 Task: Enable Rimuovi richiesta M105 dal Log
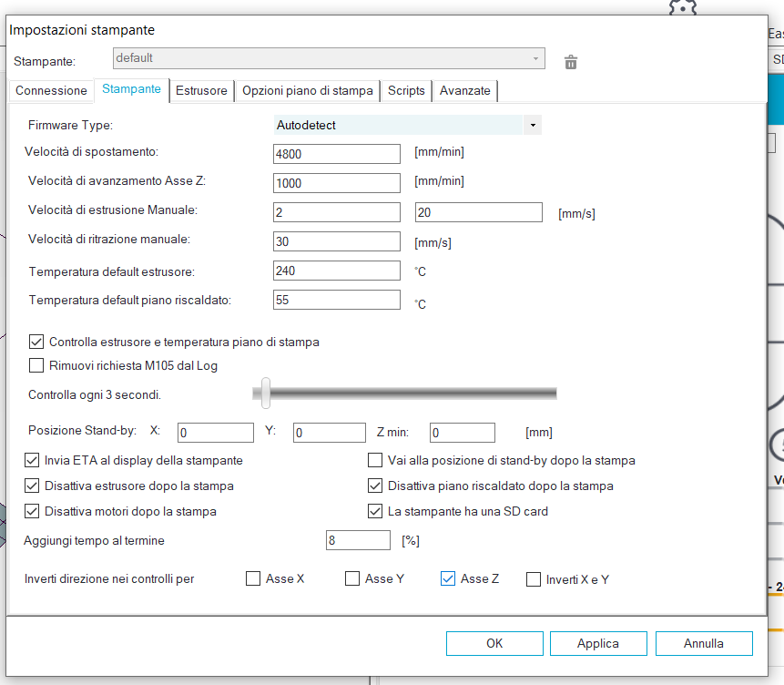point(36,365)
